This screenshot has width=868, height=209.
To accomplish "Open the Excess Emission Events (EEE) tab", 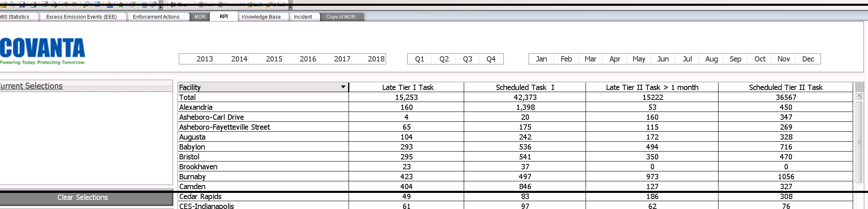I will [x=82, y=17].
